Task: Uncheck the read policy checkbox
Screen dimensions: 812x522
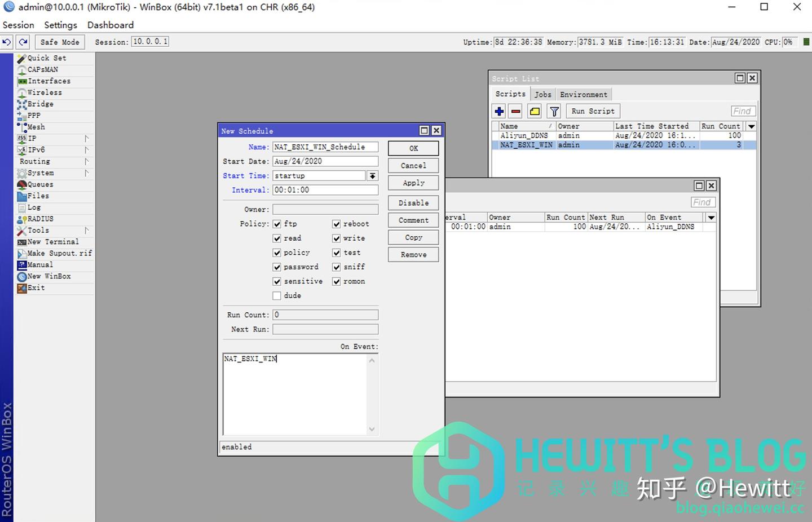Action: click(x=277, y=238)
